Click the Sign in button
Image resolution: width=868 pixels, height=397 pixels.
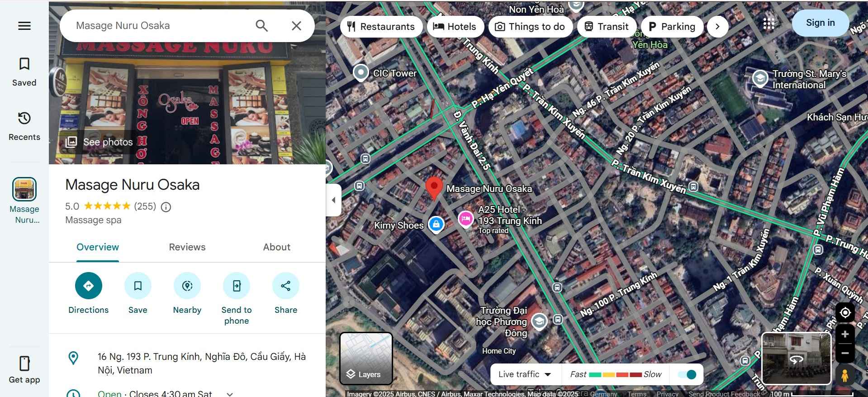[x=821, y=23]
